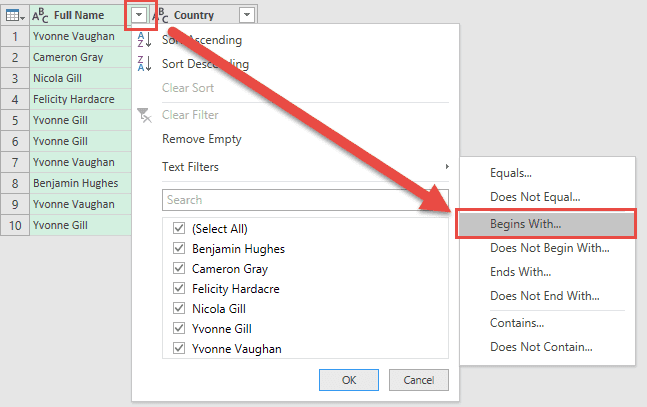Click the table corner menu icon
Image resolution: width=647 pixels, height=407 pixels.
click(15, 16)
